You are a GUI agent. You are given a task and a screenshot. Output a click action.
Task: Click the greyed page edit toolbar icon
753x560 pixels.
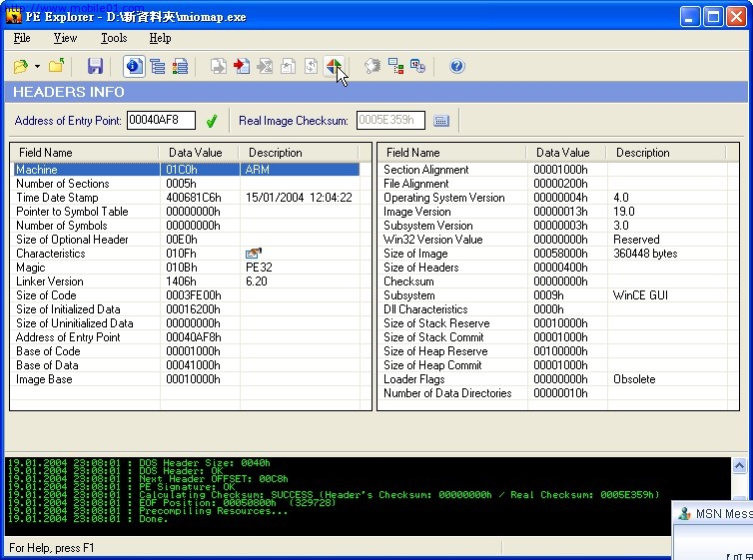(x=288, y=66)
